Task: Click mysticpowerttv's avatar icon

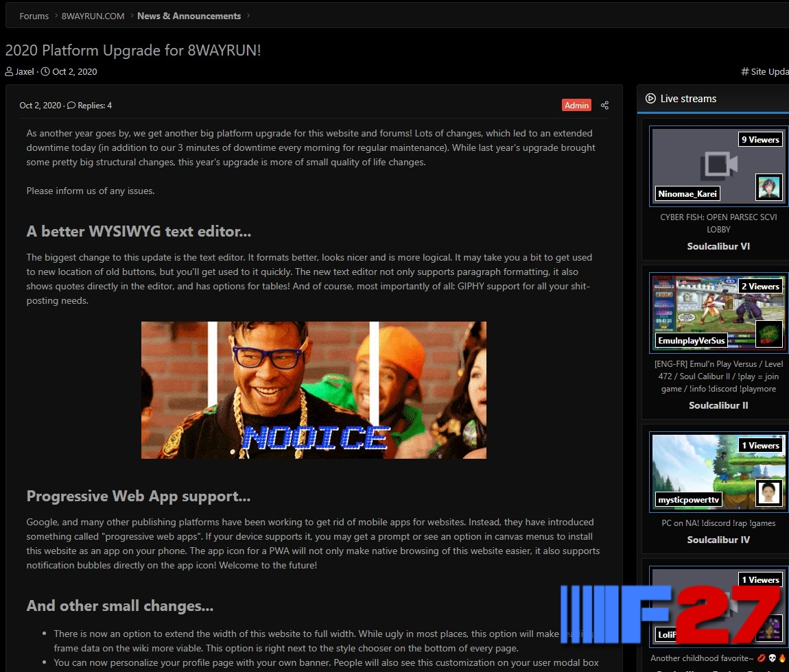Action: 769,493
